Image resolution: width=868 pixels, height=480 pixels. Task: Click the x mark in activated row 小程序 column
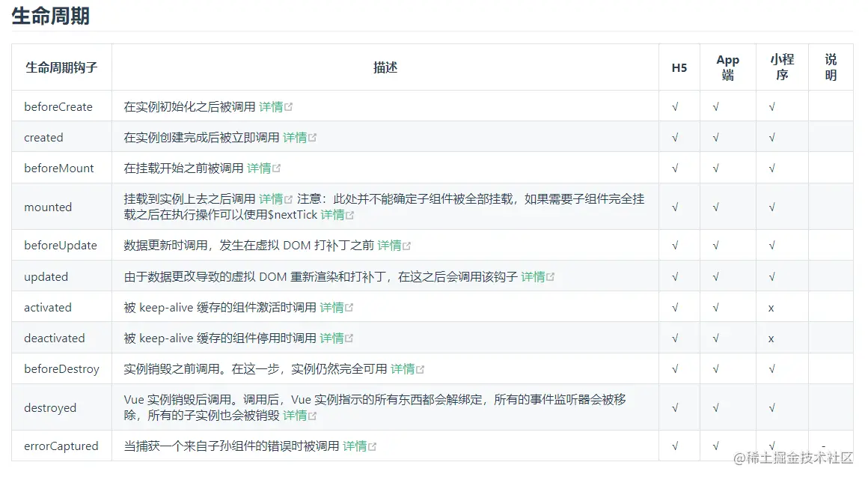(x=771, y=309)
